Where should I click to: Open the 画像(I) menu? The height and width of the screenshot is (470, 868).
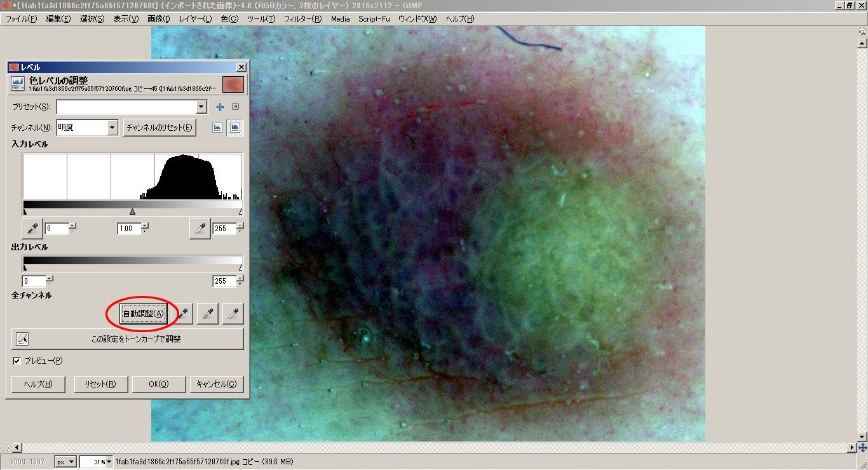coord(159,19)
